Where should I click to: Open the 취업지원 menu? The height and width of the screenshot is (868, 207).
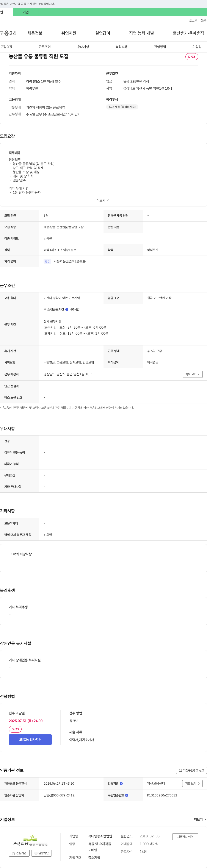(x=69, y=33)
